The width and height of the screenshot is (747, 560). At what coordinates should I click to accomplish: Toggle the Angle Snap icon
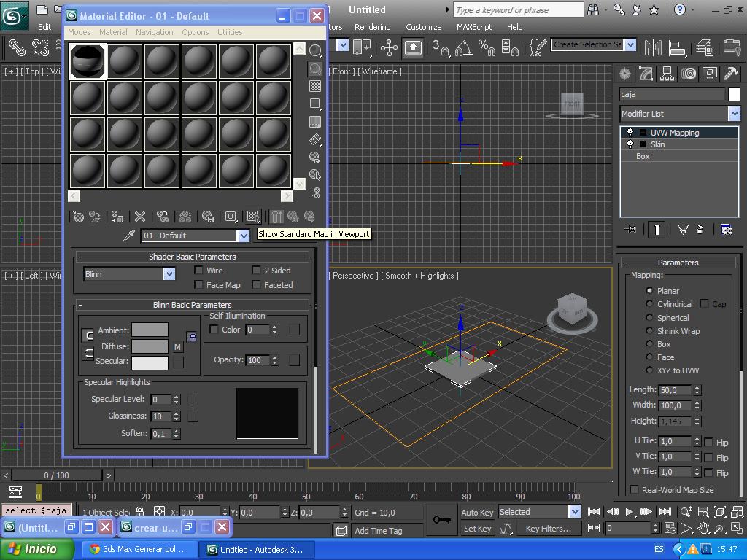pos(463,47)
